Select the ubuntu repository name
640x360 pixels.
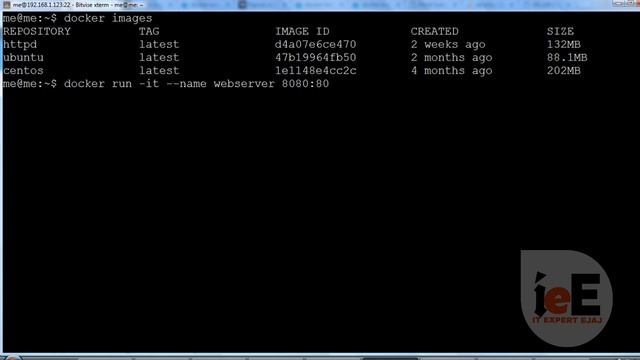pos(23,58)
